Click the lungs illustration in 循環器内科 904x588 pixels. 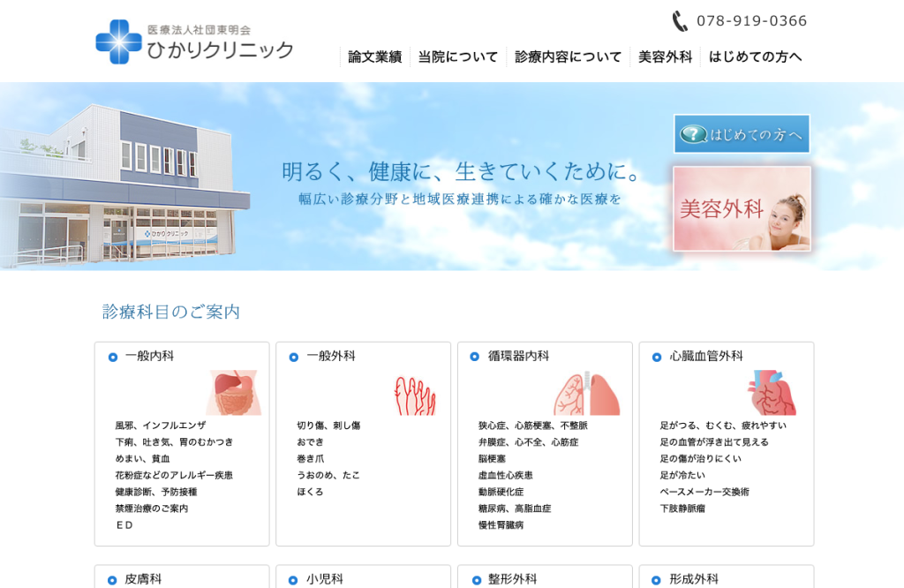(586, 393)
